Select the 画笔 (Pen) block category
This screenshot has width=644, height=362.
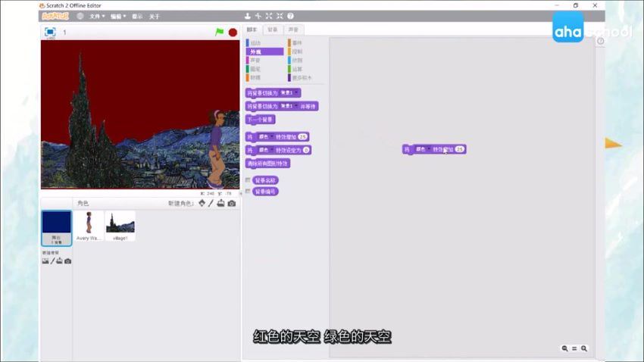[x=264, y=69]
